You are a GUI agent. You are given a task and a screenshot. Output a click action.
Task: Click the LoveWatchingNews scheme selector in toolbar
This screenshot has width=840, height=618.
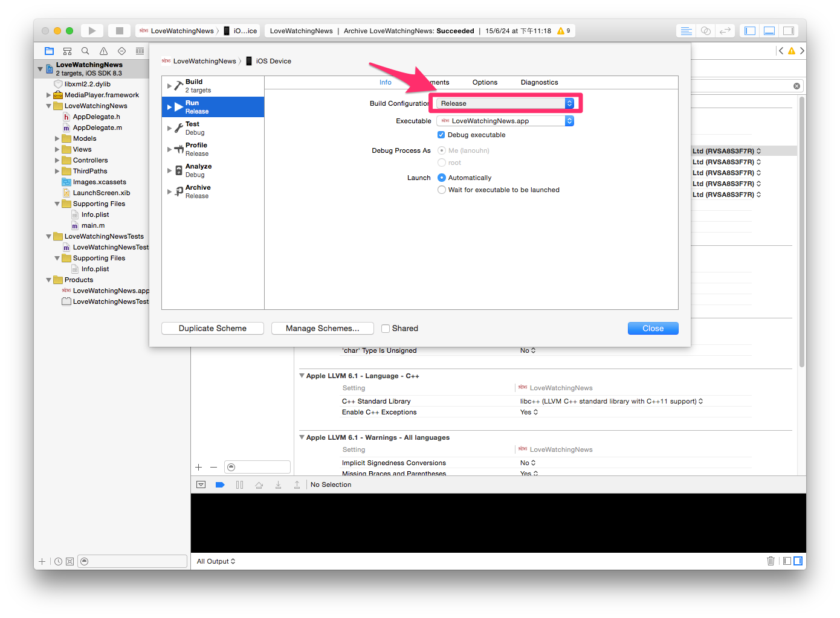pyautogui.click(x=178, y=31)
